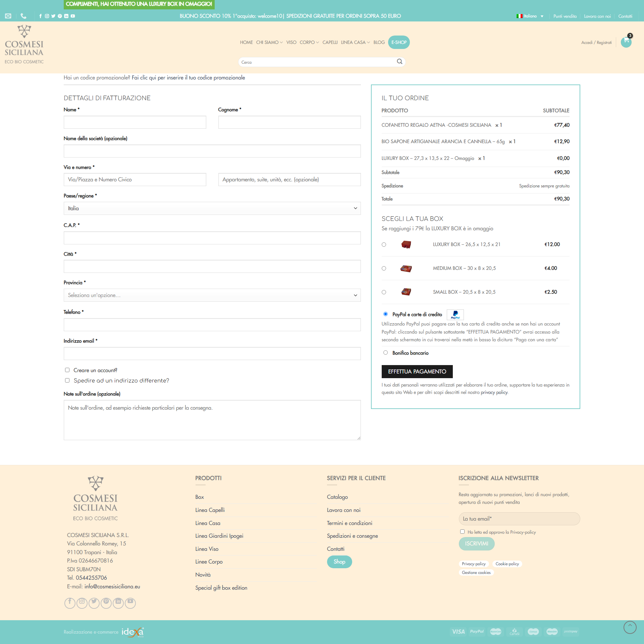Image resolution: width=644 pixels, height=644 pixels.
Task: Open VISO menu item
Action: pyautogui.click(x=291, y=42)
